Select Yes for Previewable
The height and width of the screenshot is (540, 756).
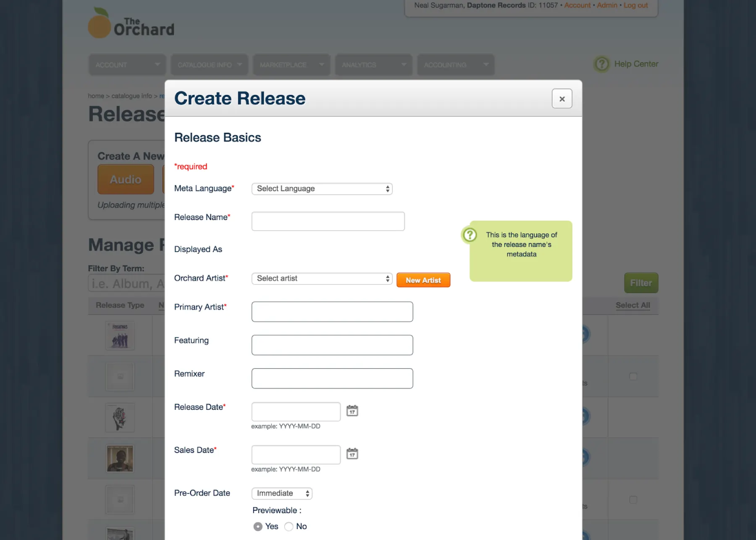[x=258, y=527]
